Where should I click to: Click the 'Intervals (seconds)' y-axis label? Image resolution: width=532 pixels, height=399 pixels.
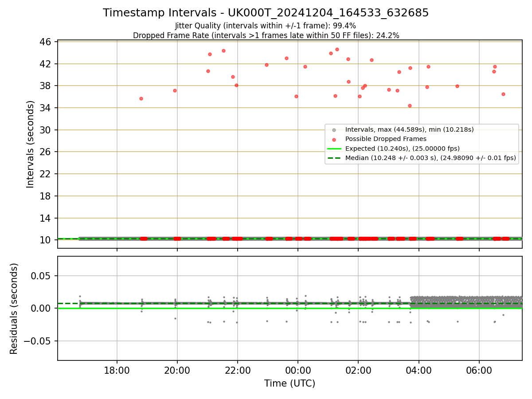coord(30,144)
